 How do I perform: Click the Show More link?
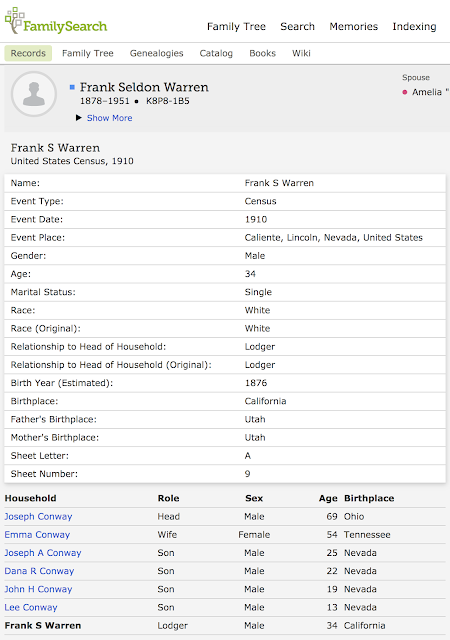[109, 118]
